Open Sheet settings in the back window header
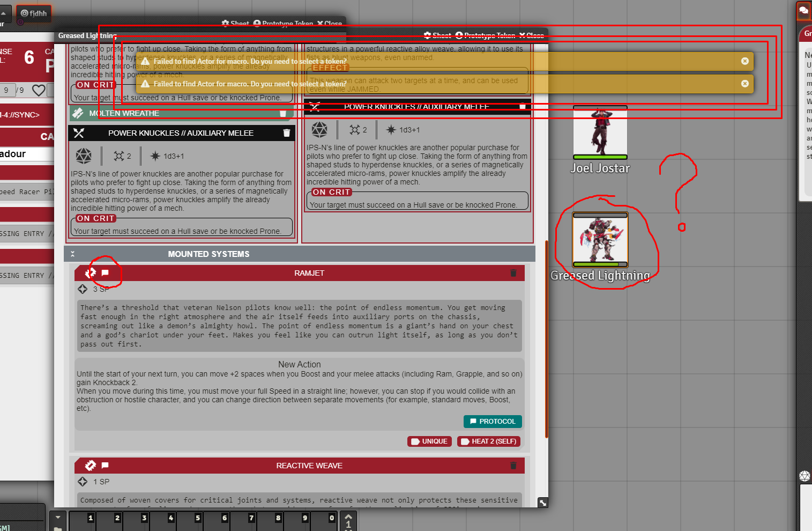 click(x=235, y=23)
